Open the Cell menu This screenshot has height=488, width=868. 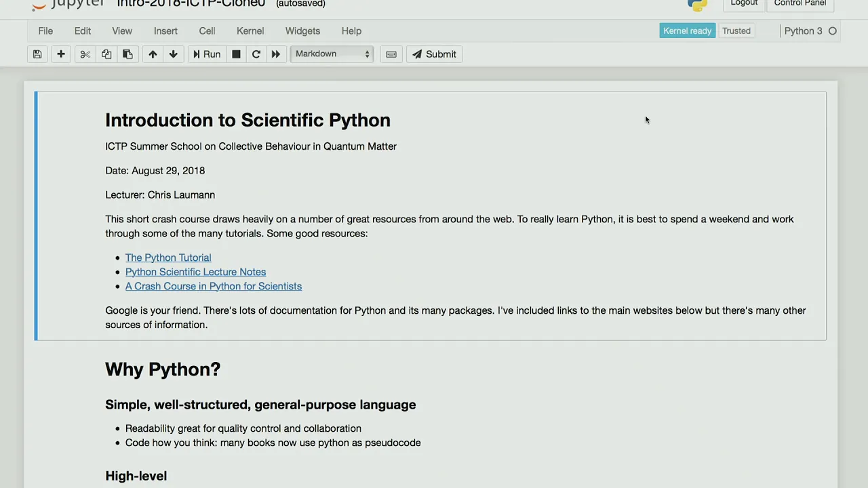(208, 30)
